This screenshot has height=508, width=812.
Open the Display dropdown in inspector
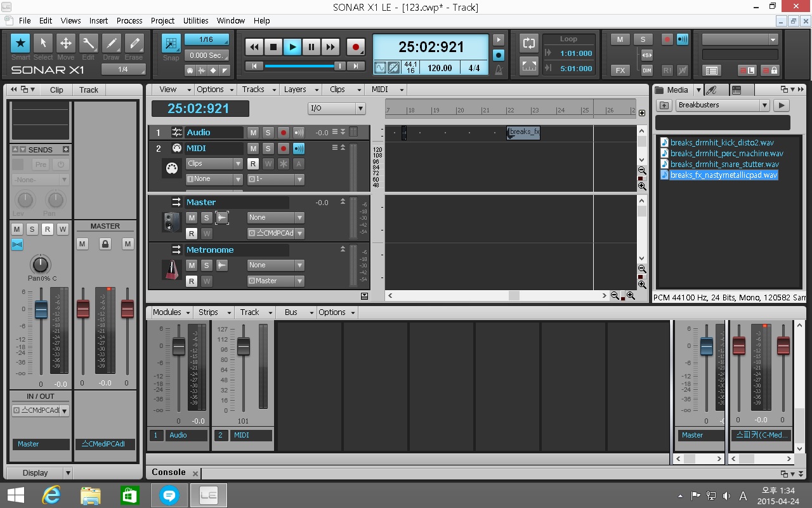(x=39, y=473)
